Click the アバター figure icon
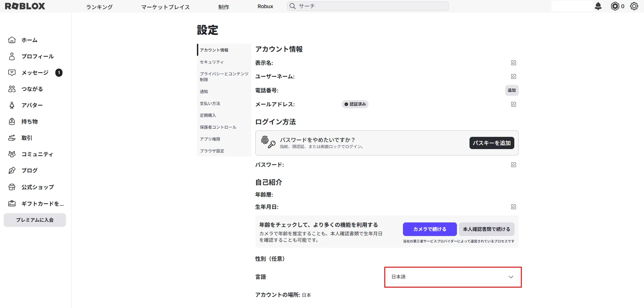The width and height of the screenshot is (644, 308). pos(12,105)
